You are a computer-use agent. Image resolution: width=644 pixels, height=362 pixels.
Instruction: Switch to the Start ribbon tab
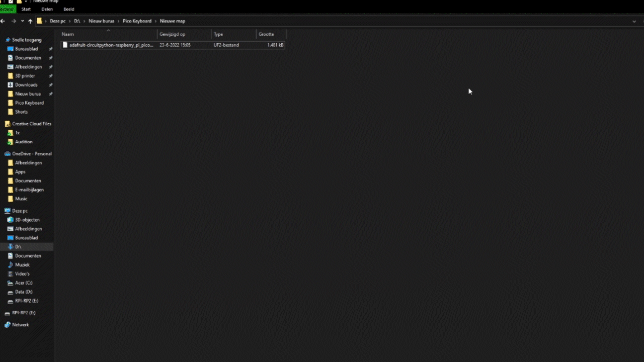[x=26, y=9]
